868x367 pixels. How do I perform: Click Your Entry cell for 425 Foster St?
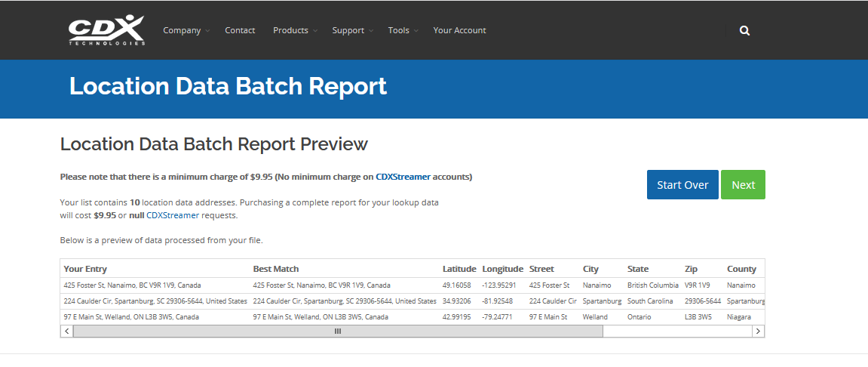132,285
